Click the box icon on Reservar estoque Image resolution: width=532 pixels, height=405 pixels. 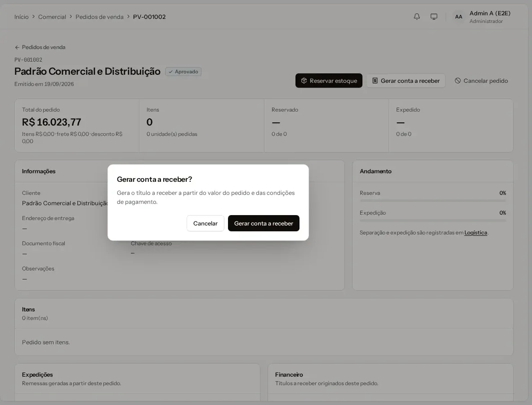(304, 81)
